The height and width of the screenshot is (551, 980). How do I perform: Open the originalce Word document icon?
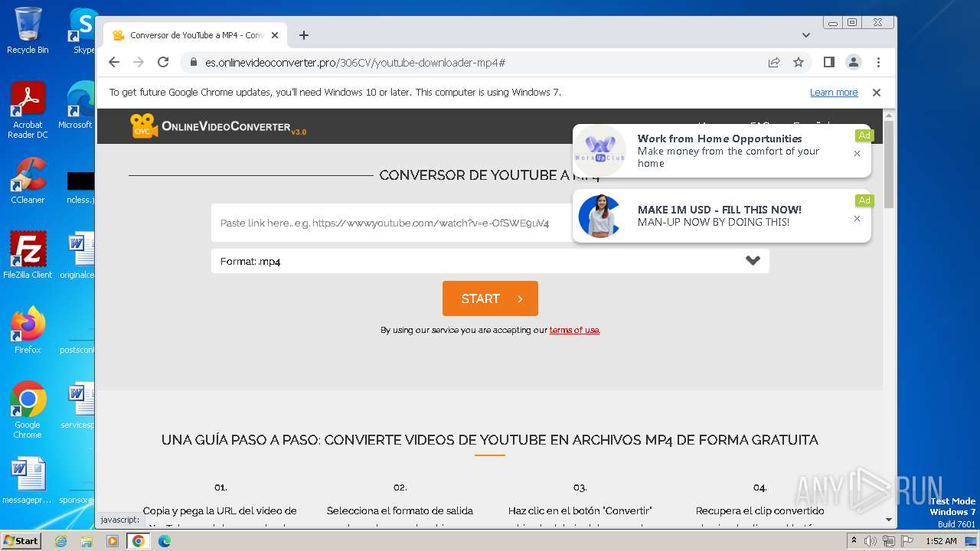[78, 256]
